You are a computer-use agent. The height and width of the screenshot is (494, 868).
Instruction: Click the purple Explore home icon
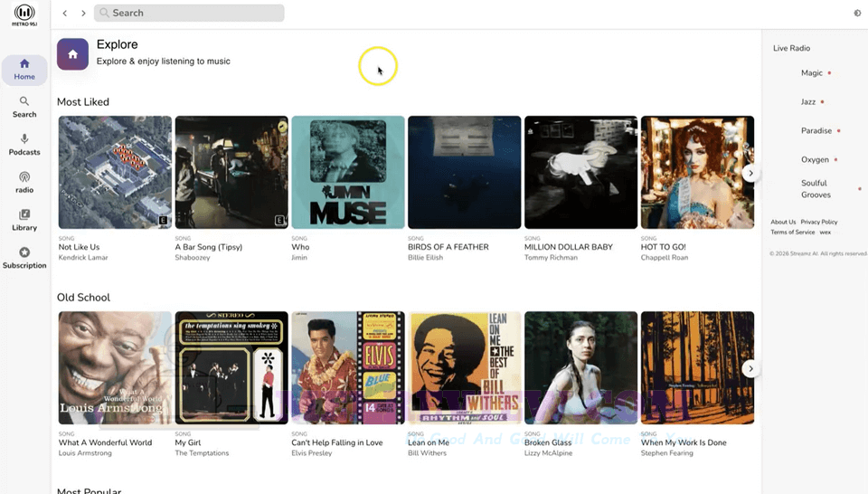[72, 53]
